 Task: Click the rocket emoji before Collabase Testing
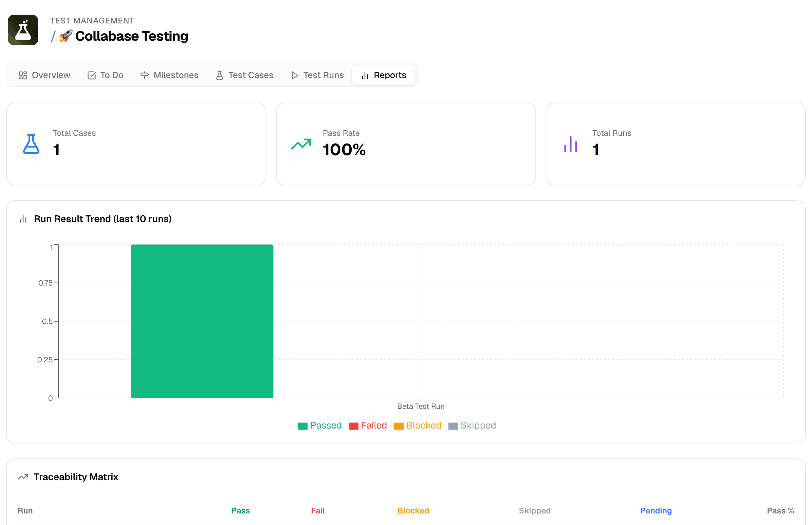tap(66, 36)
